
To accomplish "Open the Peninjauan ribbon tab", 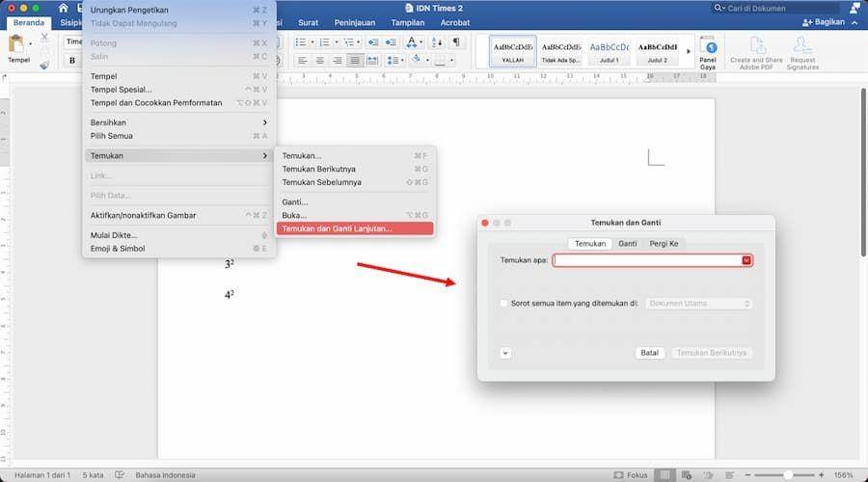I will [x=354, y=23].
